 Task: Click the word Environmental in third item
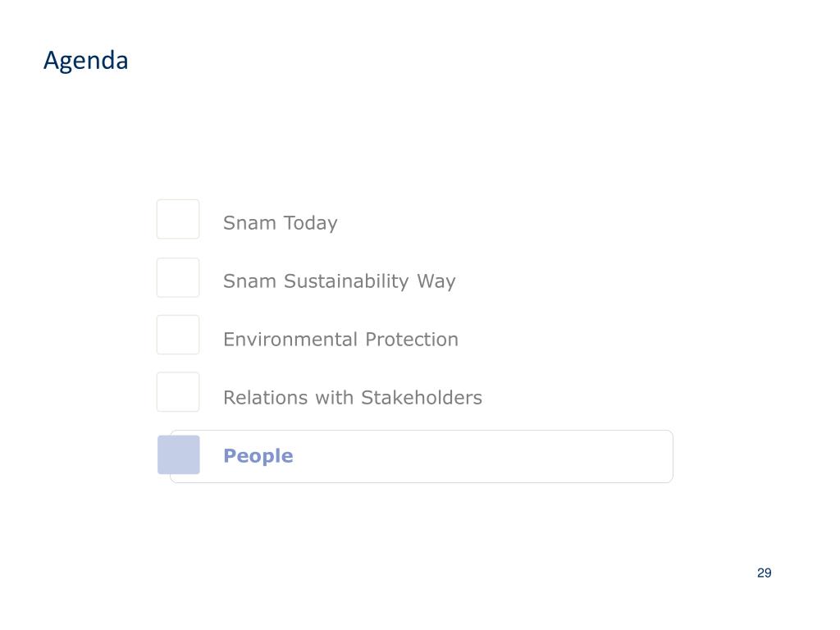[x=290, y=339]
